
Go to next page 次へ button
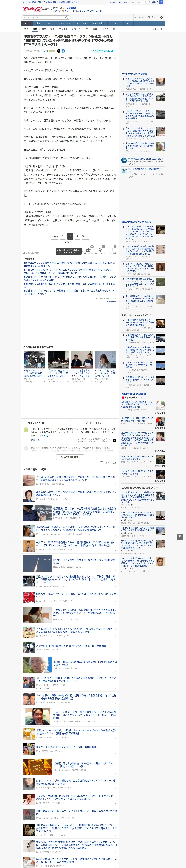(85, 236)
